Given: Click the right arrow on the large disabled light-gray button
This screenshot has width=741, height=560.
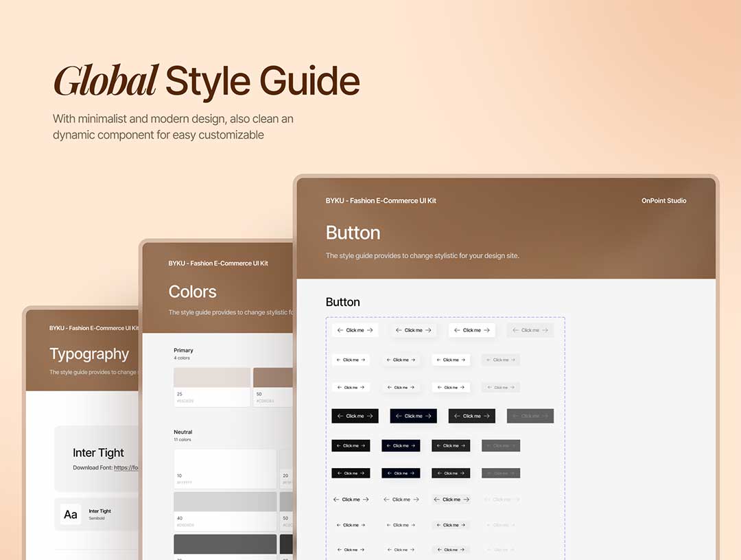Looking at the screenshot, I should [545, 330].
